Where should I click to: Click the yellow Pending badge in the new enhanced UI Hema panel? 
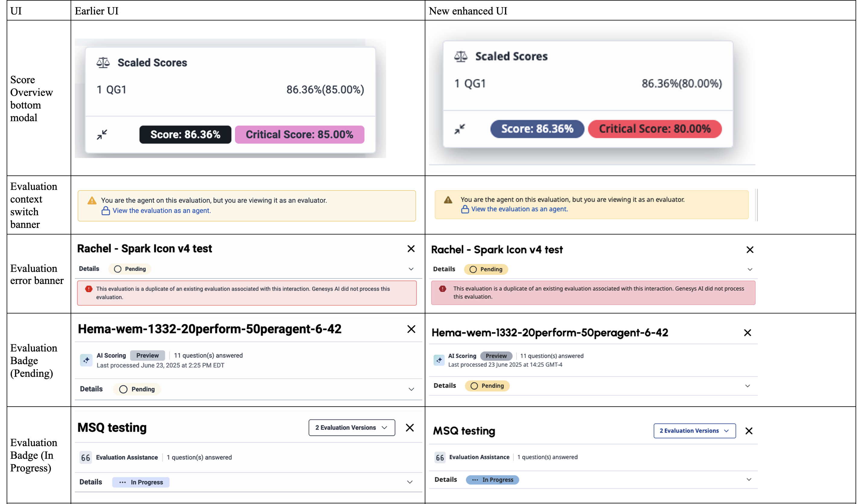487,386
